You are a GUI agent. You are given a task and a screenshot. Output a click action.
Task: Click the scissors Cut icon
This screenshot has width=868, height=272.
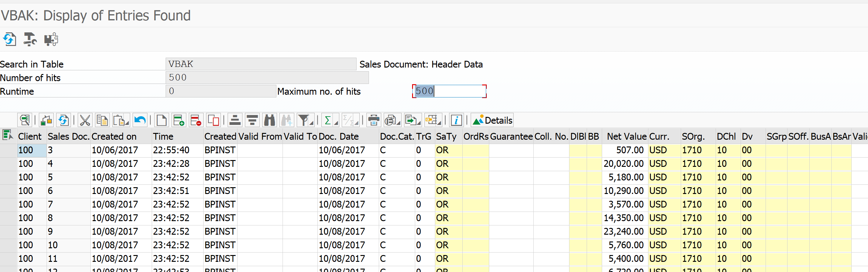(85, 120)
